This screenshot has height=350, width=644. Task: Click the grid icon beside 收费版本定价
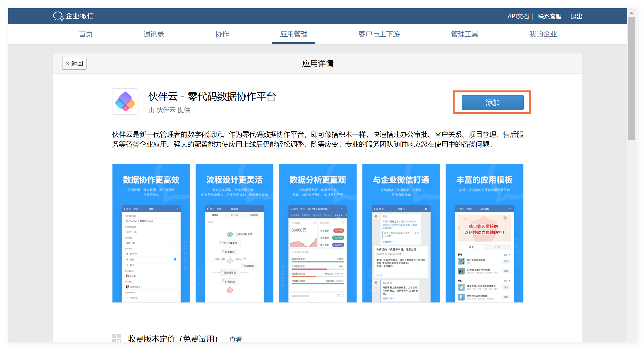click(x=116, y=338)
